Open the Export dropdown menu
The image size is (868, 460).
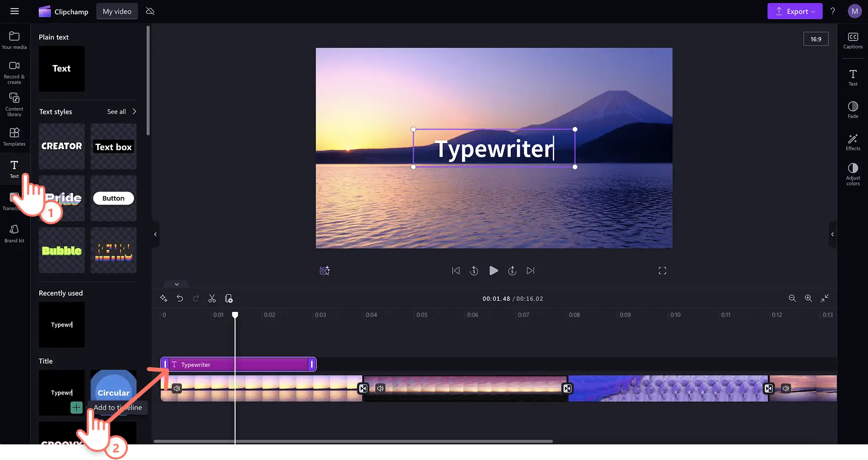coord(794,11)
